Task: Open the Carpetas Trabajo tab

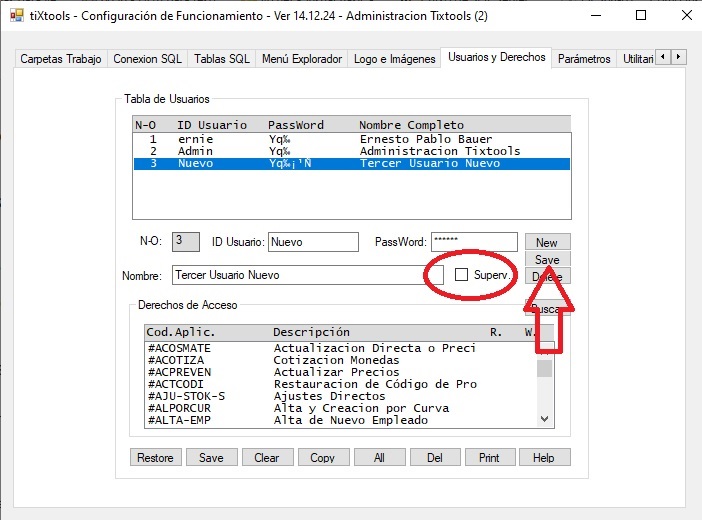Action: 61,59
